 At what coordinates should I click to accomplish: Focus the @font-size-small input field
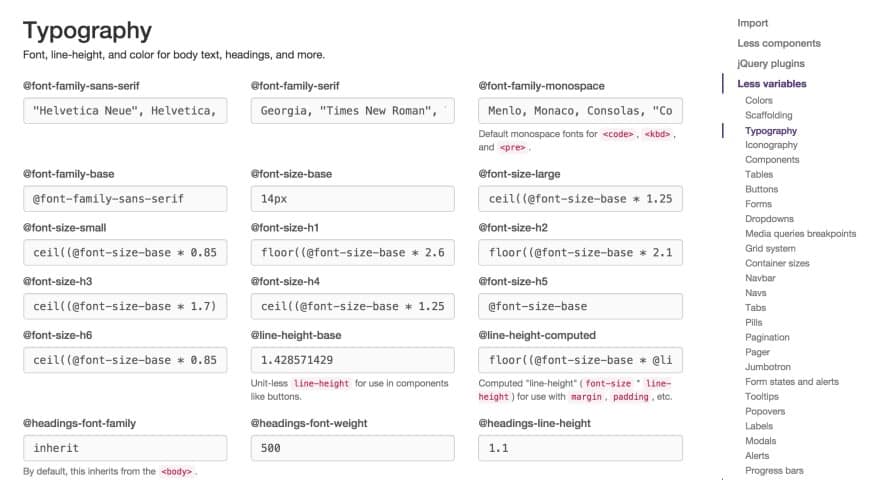point(125,252)
